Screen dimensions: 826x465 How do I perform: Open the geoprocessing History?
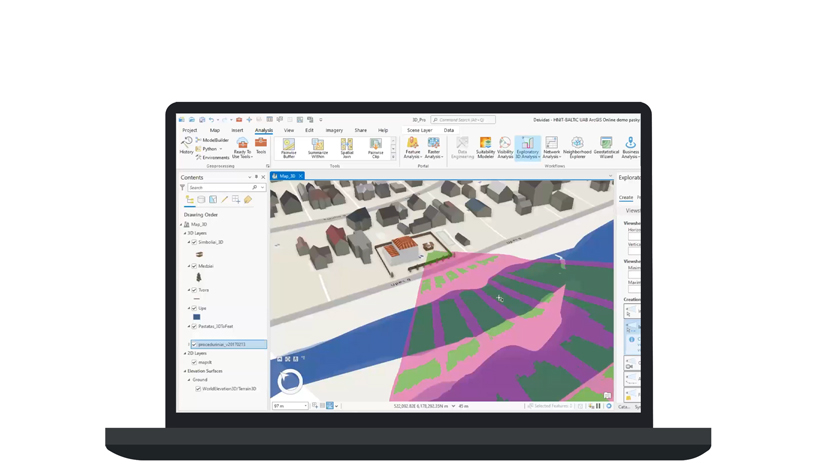click(186, 146)
